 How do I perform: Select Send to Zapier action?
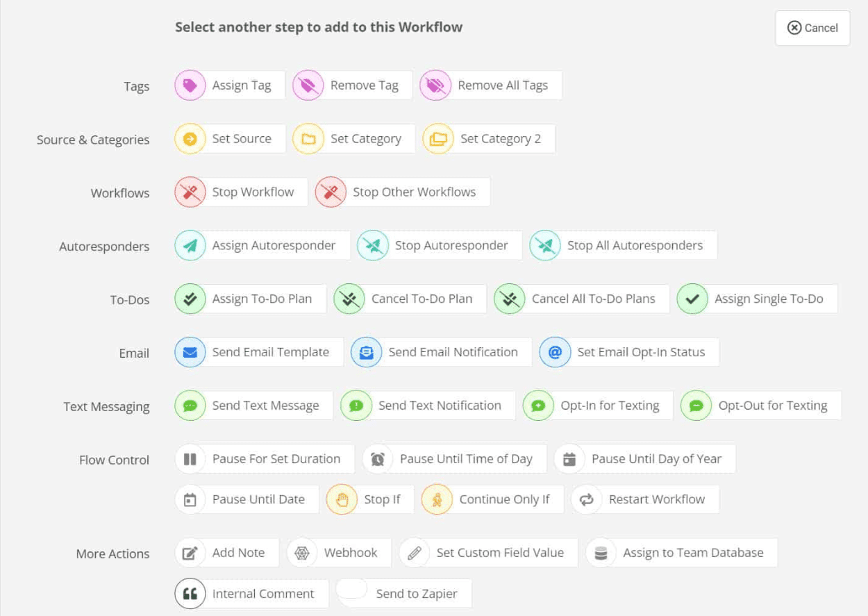pyautogui.click(x=404, y=594)
